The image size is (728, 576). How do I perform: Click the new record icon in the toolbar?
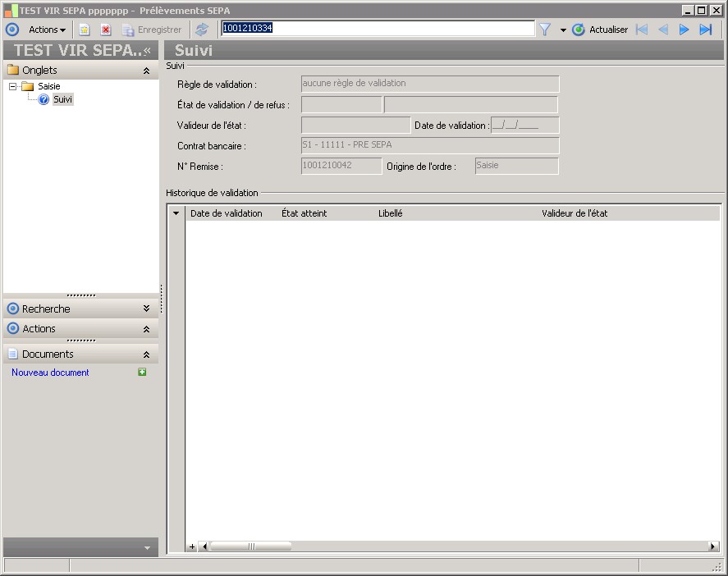coord(84,30)
